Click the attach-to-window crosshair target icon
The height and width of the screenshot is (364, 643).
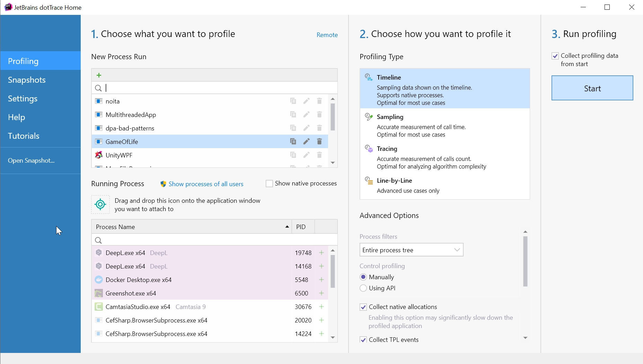click(100, 204)
